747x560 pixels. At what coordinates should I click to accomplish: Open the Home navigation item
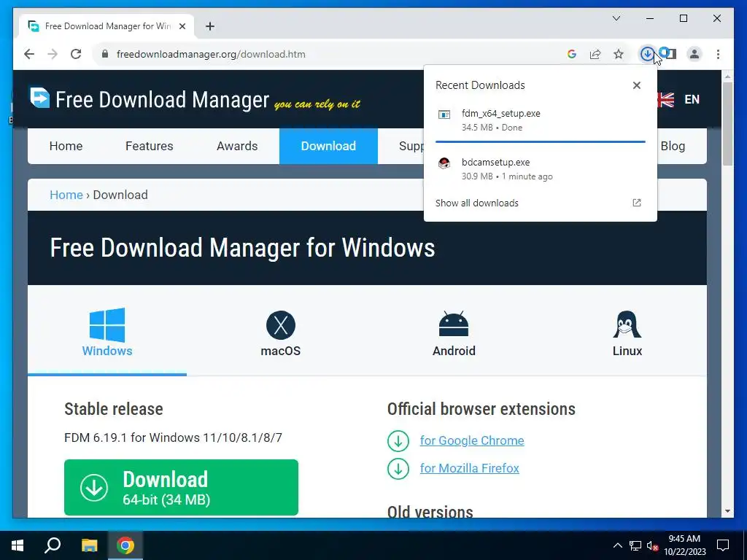pyautogui.click(x=66, y=146)
